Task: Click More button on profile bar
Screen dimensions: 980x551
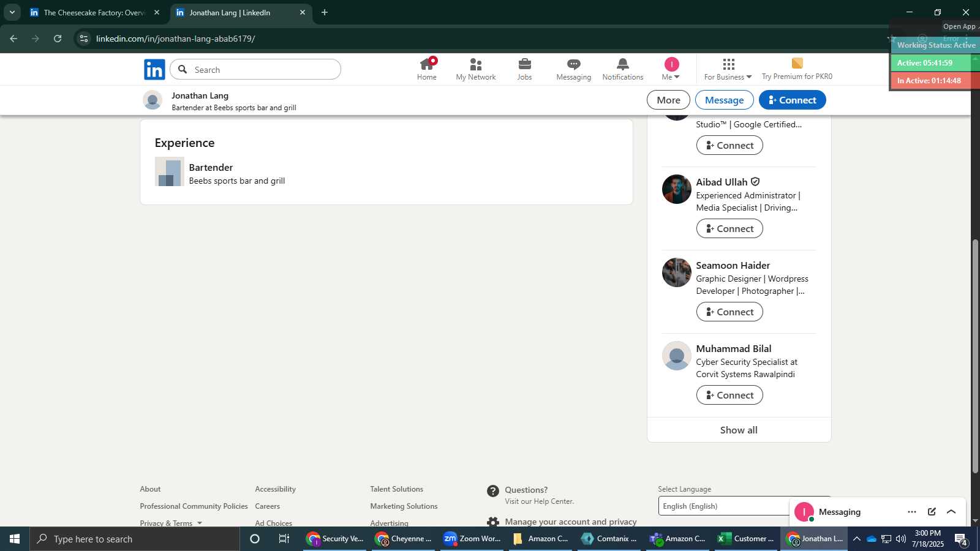Action: click(668, 100)
